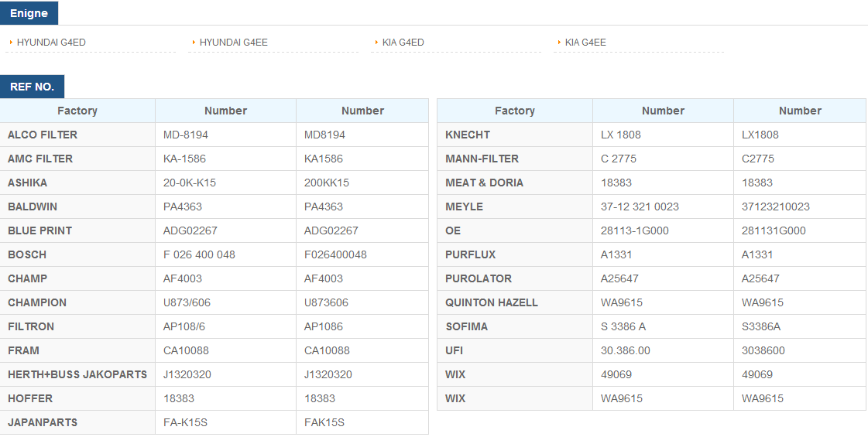This screenshot has height=437, width=868.
Task: Click the MANN-FILTER factory cell
Action: (515, 159)
